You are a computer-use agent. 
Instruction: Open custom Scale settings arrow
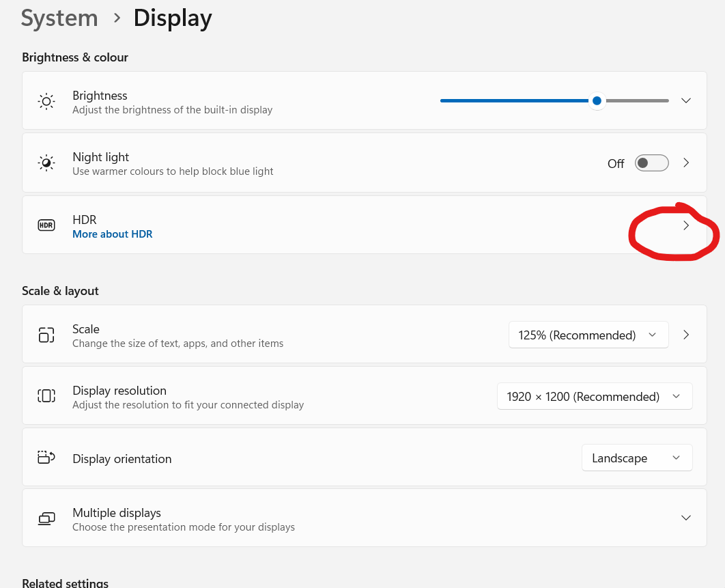686,335
